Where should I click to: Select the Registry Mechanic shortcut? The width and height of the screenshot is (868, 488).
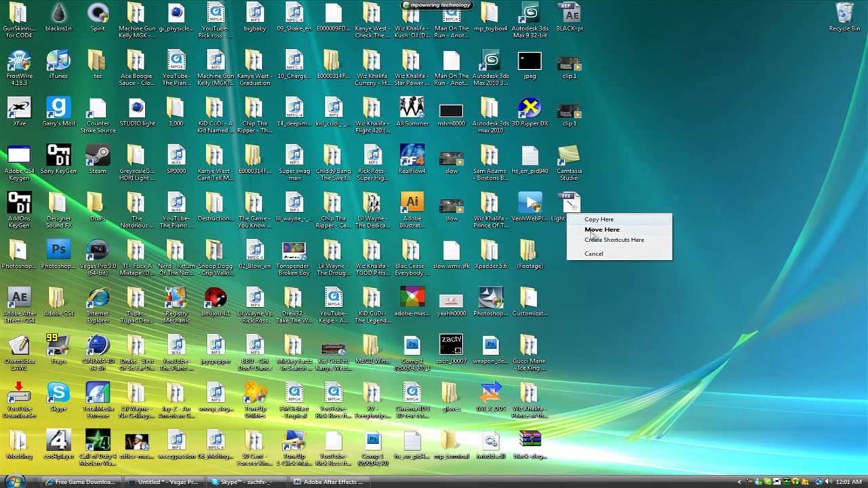coord(176,305)
